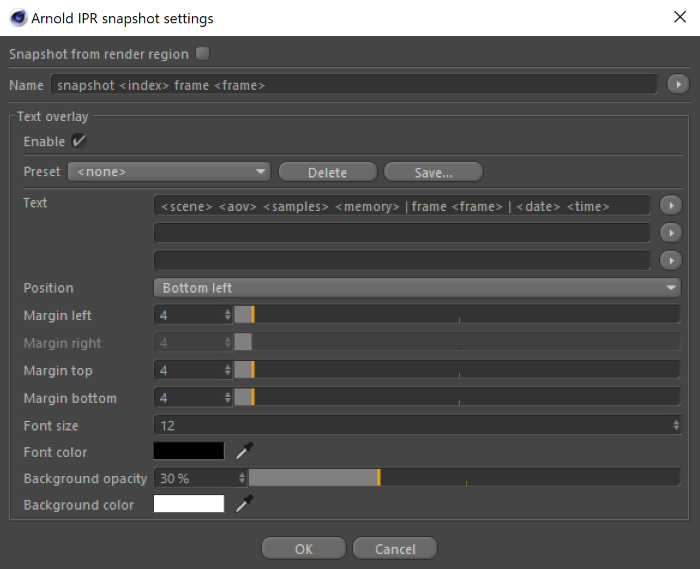The height and width of the screenshot is (569, 700).
Task: Open the Position dropdown set to Bottom left
Action: 417,288
